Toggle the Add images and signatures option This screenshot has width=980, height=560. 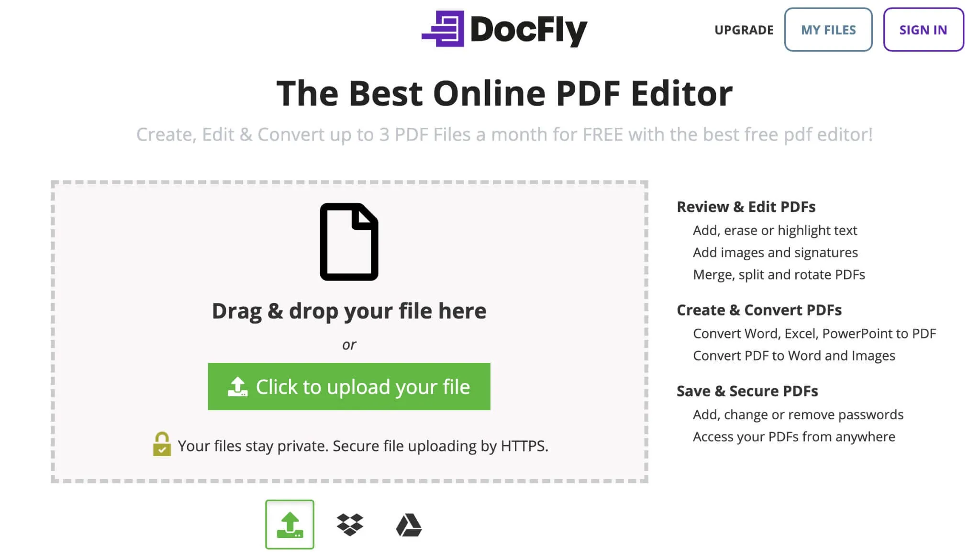tap(775, 252)
